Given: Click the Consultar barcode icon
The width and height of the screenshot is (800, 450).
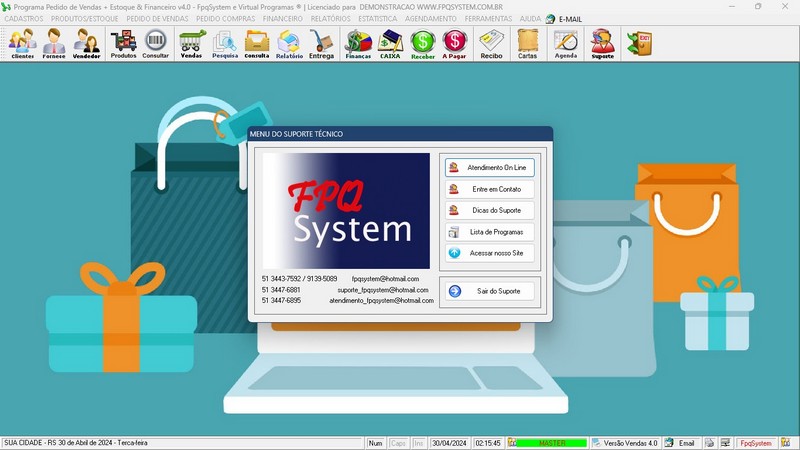Looking at the screenshot, I should point(156,44).
